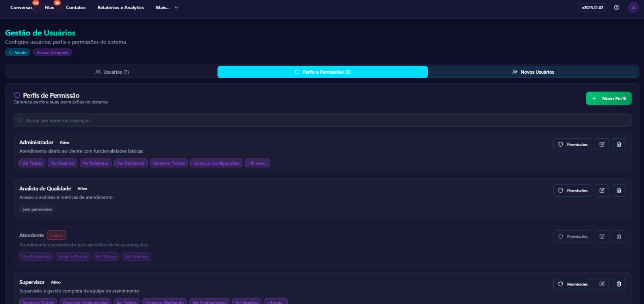Open Permissões for Administrador profile

[572, 144]
